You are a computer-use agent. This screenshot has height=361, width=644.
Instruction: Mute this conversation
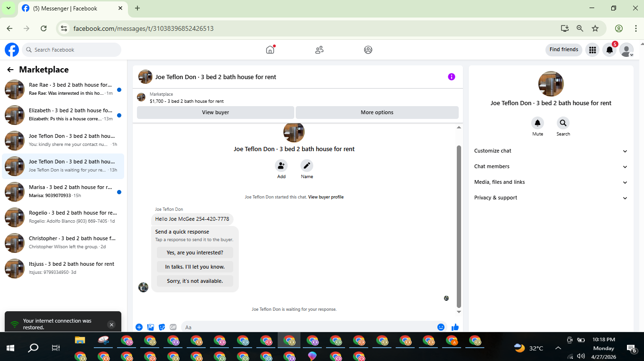click(x=537, y=123)
